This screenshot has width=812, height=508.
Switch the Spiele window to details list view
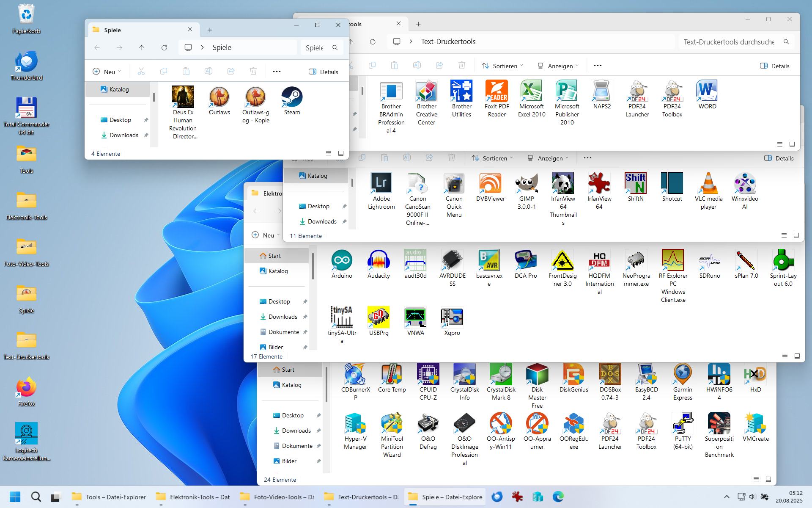coord(329,153)
